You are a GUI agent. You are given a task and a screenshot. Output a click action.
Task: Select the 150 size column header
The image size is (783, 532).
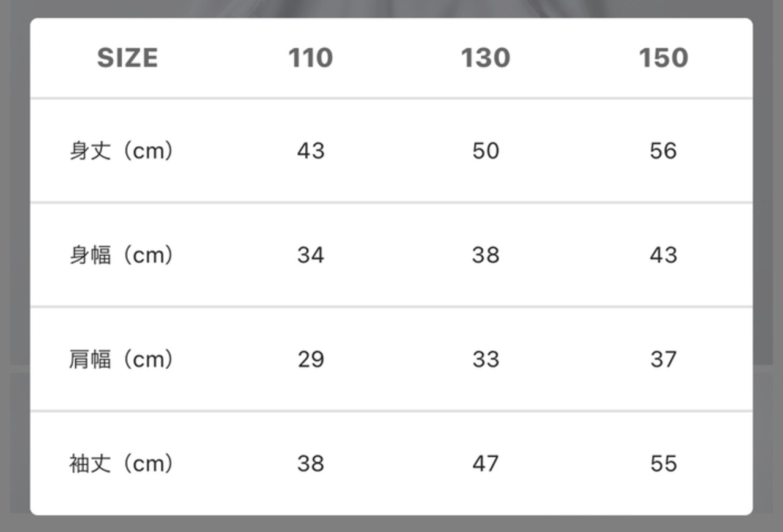664,58
